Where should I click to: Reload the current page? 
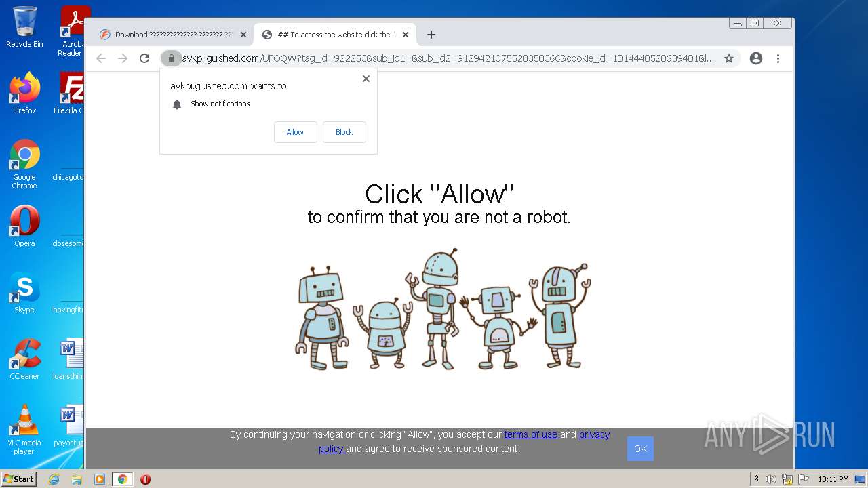[x=144, y=58]
